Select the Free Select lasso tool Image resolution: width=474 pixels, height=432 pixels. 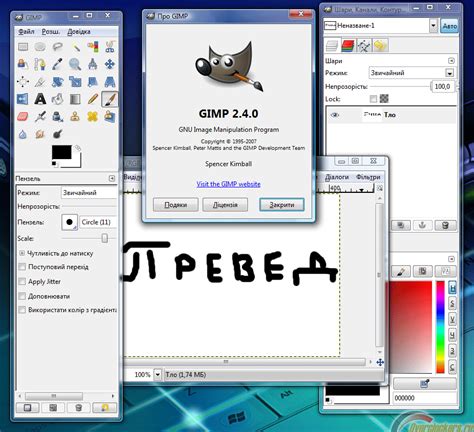[x=57, y=47]
